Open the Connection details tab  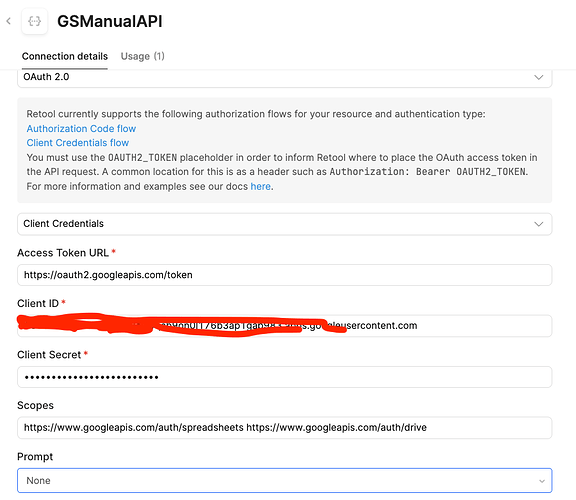65,57
